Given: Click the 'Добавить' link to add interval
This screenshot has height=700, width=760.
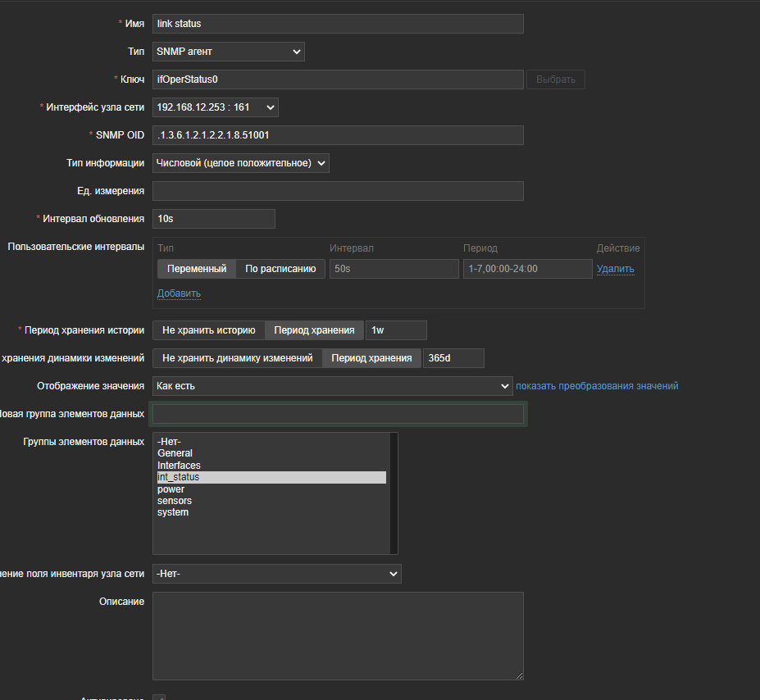Looking at the screenshot, I should (179, 293).
